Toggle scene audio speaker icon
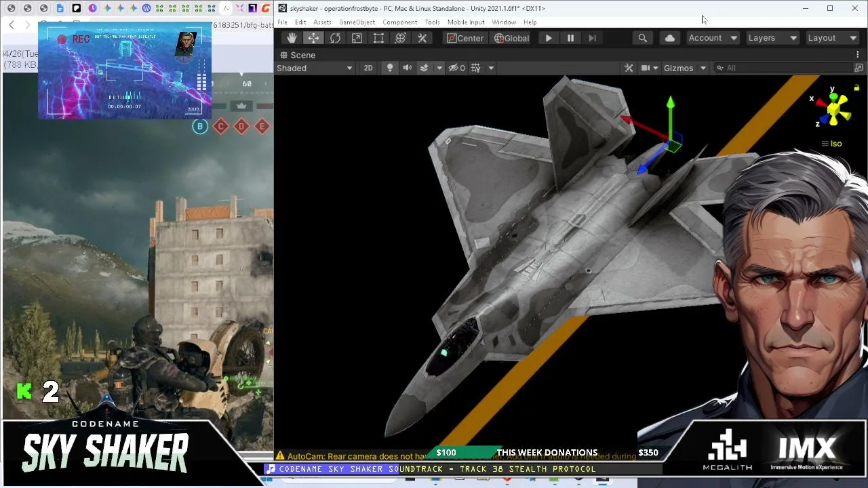The width and height of the screenshot is (868, 488). [407, 68]
